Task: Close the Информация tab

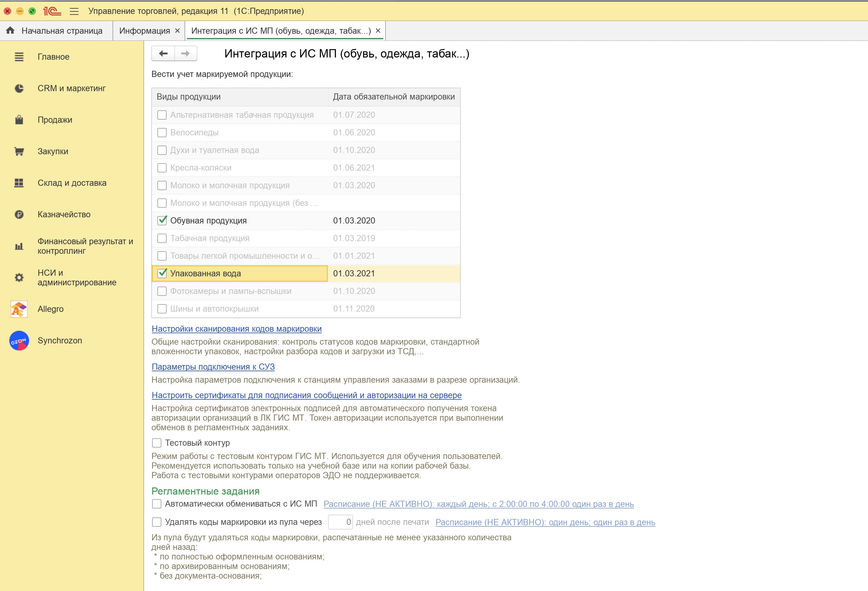Action: point(177,31)
